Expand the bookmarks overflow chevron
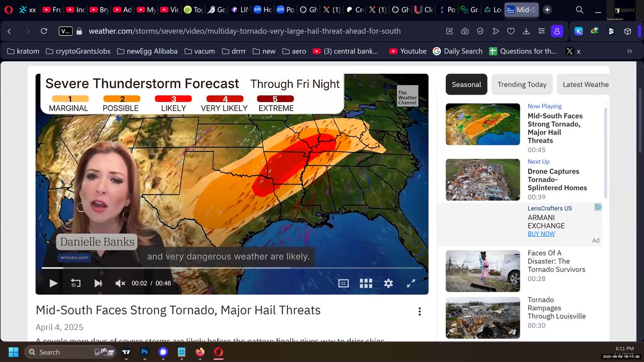This screenshot has height=362, width=644. pos(629,51)
